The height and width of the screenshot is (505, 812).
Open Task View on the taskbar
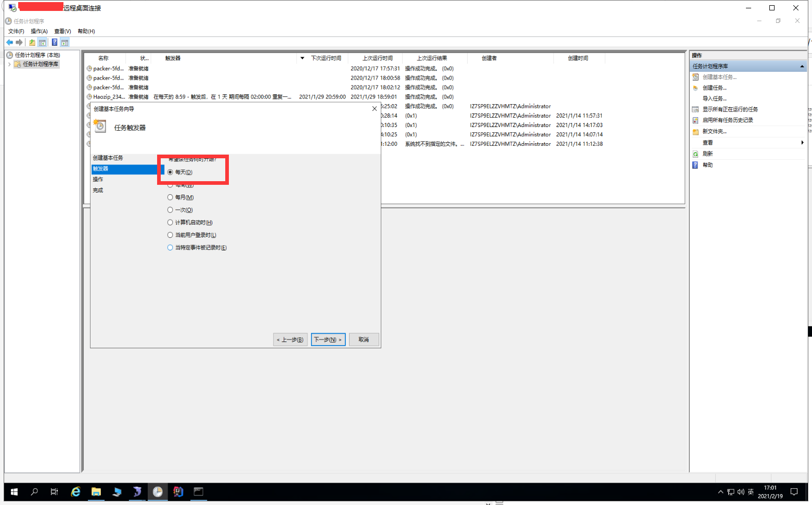click(x=54, y=491)
